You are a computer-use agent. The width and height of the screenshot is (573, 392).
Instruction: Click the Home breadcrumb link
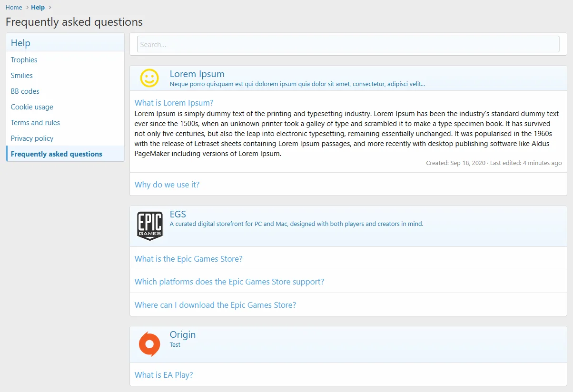[14, 7]
